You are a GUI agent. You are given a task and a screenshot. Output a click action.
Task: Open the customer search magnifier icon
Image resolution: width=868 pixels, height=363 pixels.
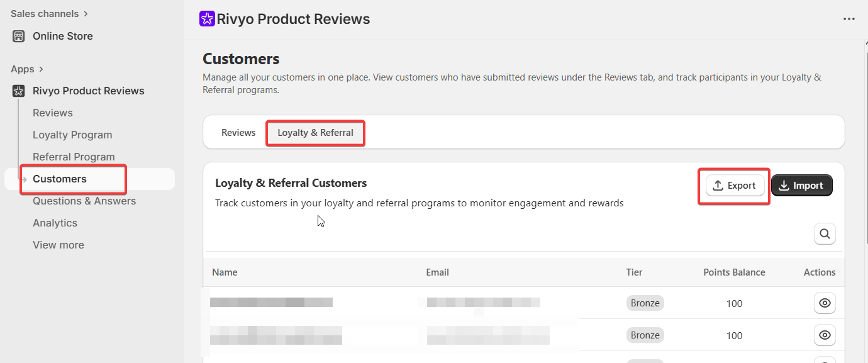click(x=825, y=234)
